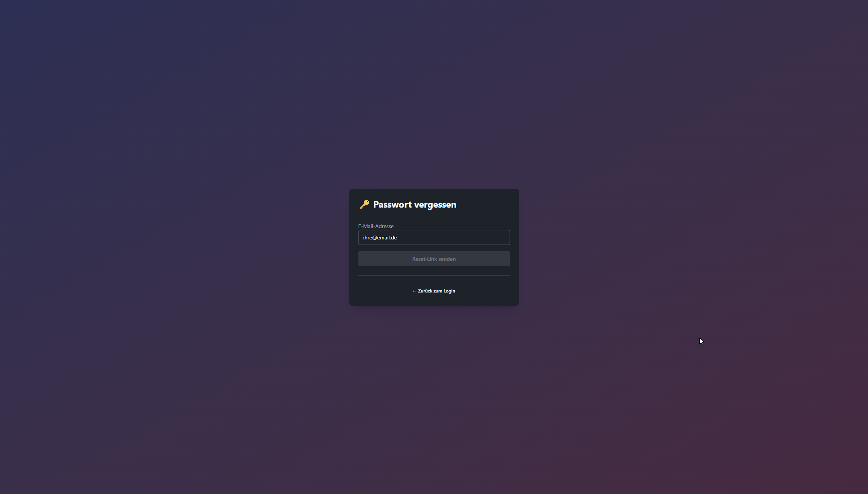Viewport: 868px width, 494px height.
Task: Click the E-Mail-Adresse input field
Action: 434,238
